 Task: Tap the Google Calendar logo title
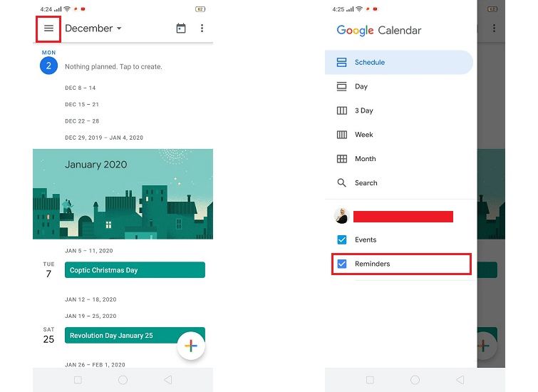coord(379,31)
